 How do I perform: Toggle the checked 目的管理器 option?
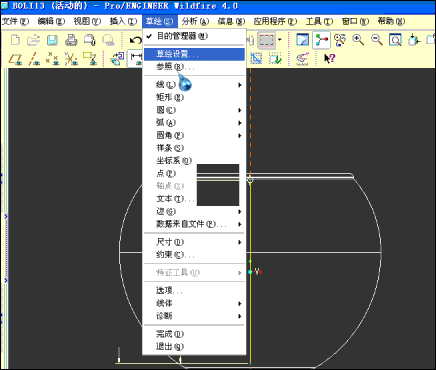(194, 36)
